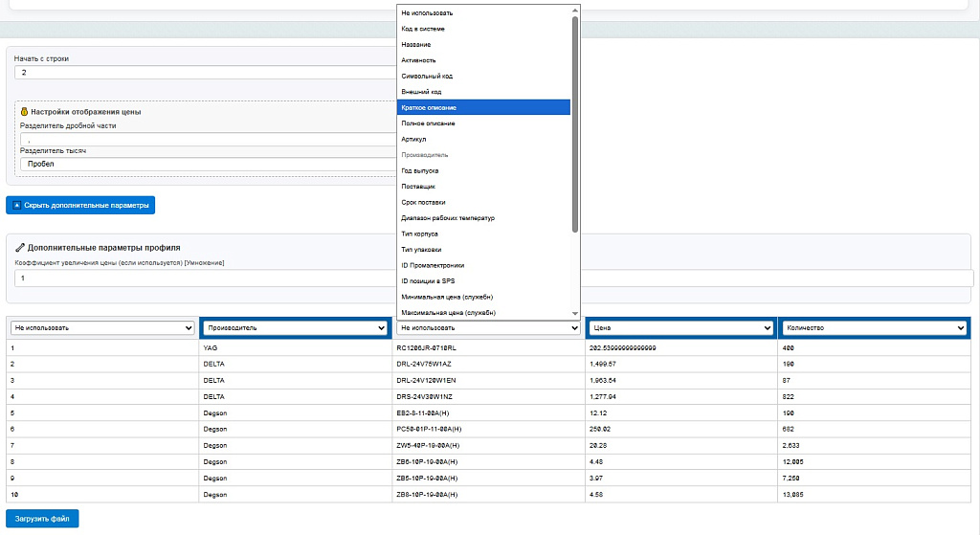Select the 'Поставщик' option in the list
Image resolution: width=980 pixels, height=535 pixels.
click(x=483, y=187)
